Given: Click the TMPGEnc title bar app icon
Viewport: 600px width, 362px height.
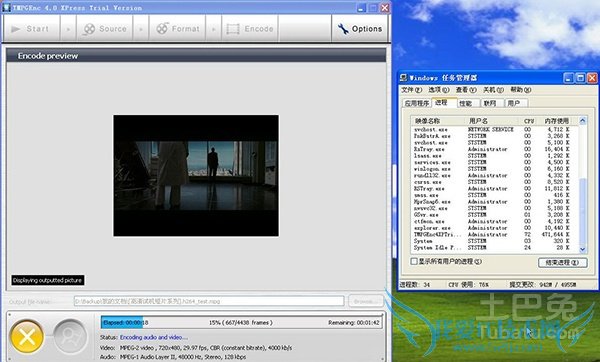Looking at the screenshot, I should click(x=6, y=7).
